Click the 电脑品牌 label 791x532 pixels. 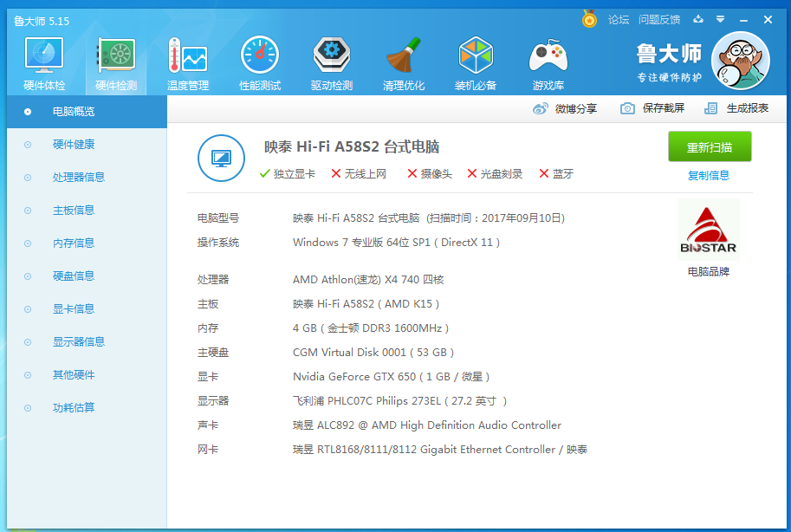point(709,271)
